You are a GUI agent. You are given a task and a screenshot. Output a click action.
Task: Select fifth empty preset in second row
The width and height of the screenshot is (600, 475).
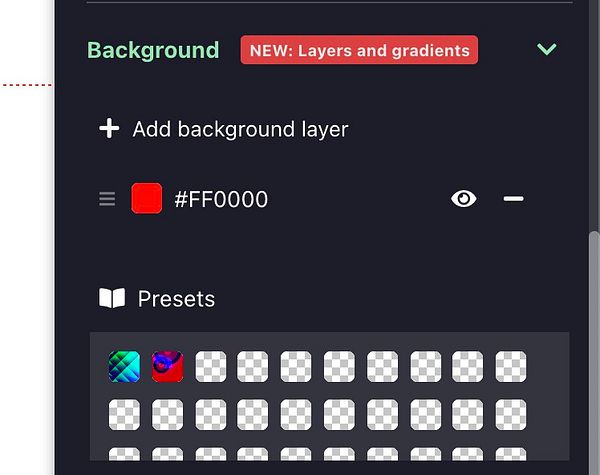click(x=295, y=415)
